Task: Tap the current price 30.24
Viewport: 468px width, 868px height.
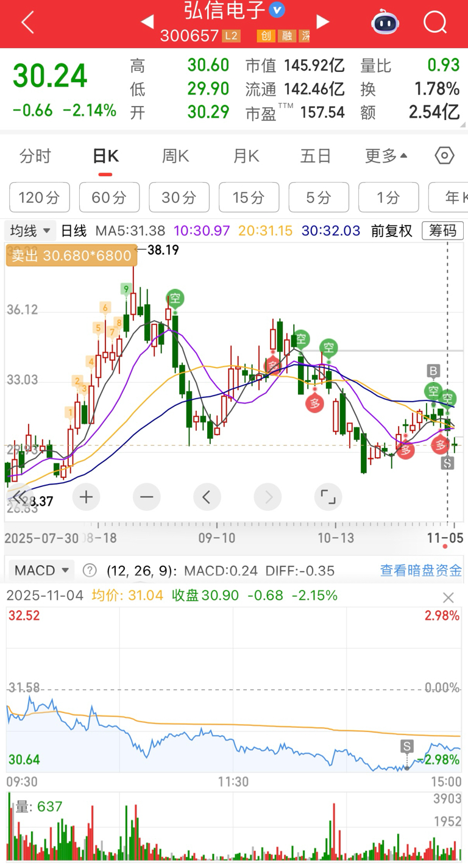Action: coord(51,76)
